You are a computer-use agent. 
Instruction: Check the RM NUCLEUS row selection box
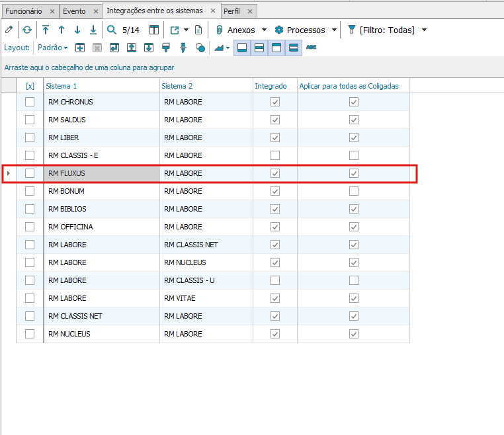(x=30, y=334)
